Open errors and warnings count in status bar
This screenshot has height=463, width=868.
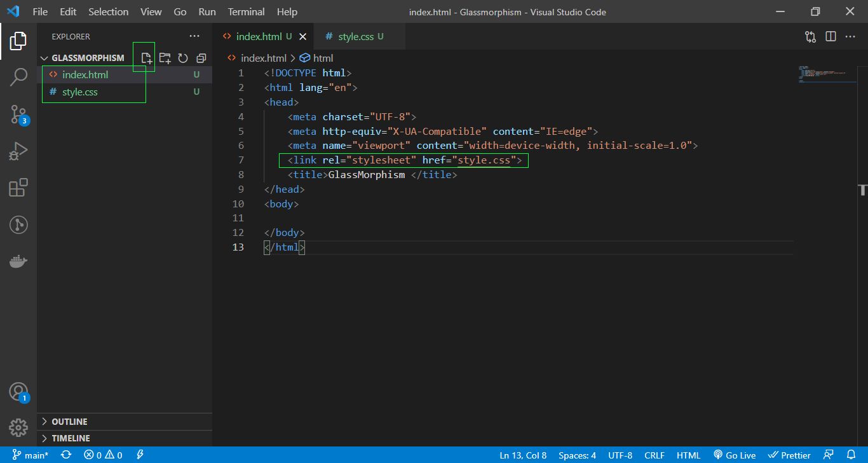(103, 455)
